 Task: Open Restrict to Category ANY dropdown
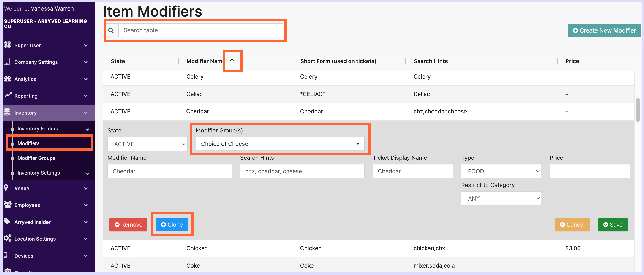(x=501, y=198)
